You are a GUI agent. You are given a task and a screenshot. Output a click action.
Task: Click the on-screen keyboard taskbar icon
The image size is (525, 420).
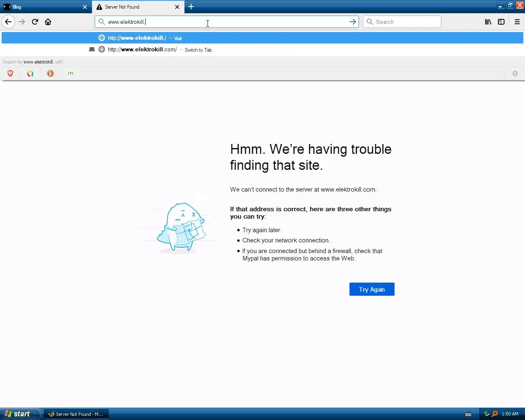pos(468,414)
